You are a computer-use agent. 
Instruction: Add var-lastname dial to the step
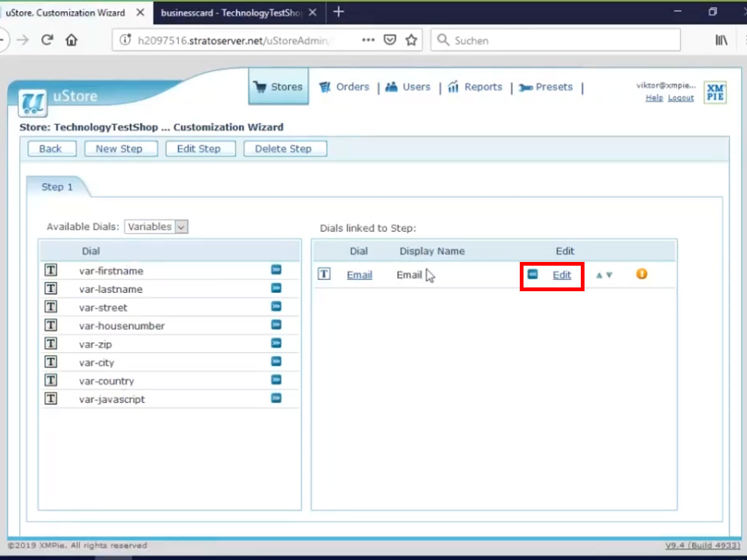point(276,288)
